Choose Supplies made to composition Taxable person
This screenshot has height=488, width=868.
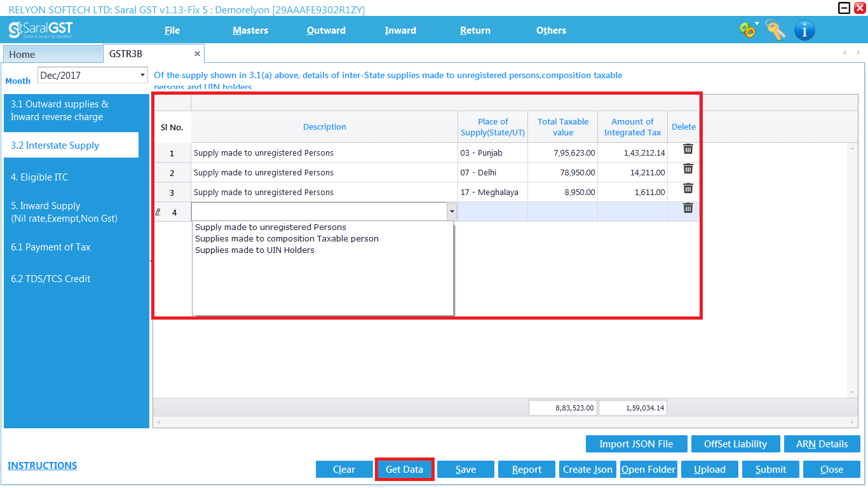pyautogui.click(x=287, y=238)
